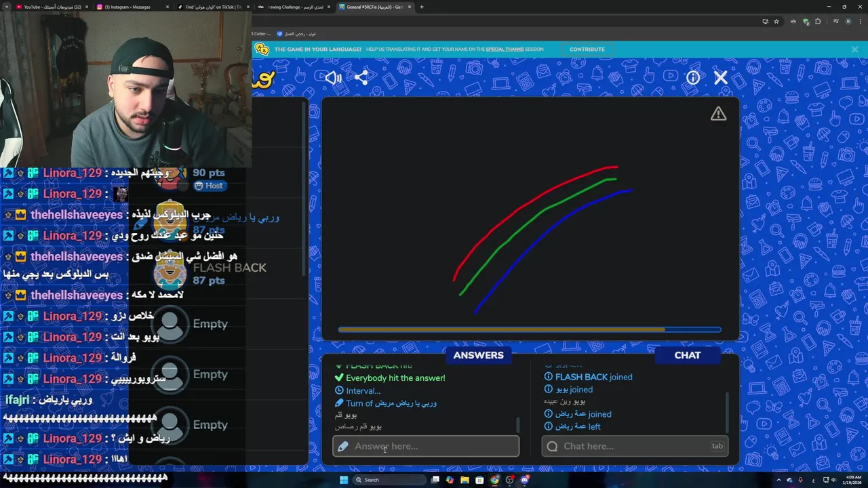Focus the Chat here input field

635,446
